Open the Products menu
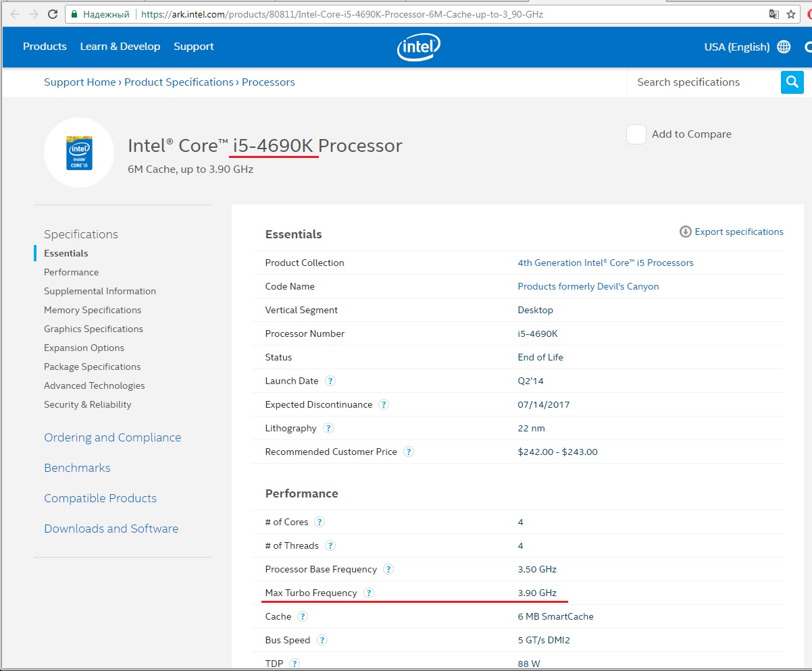Image resolution: width=812 pixels, height=671 pixels. tap(45, 47)
